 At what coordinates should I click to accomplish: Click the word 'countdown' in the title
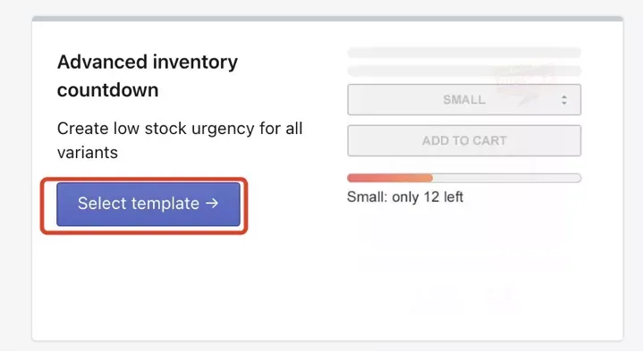tap(107, 90)
